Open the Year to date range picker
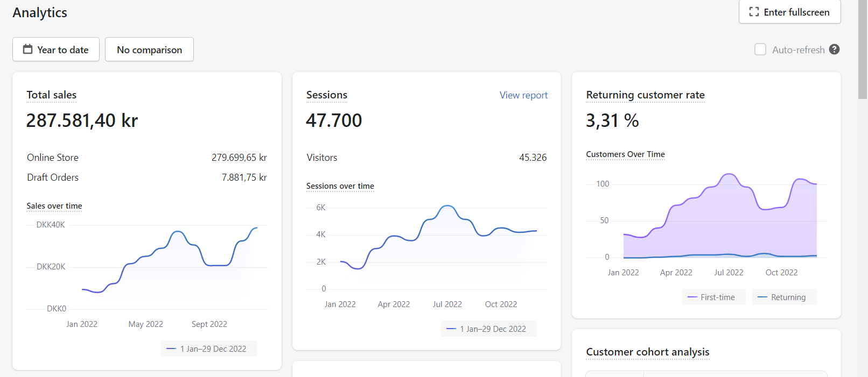 click(x=56, y=49)
